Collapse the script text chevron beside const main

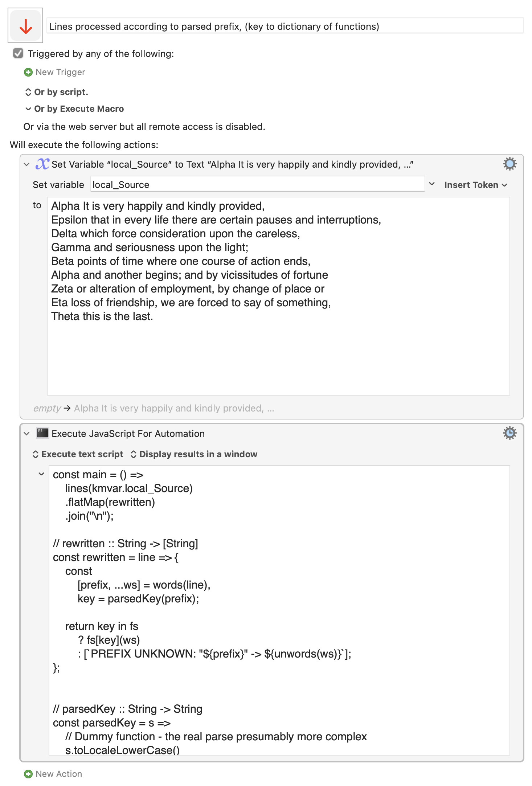41,474
